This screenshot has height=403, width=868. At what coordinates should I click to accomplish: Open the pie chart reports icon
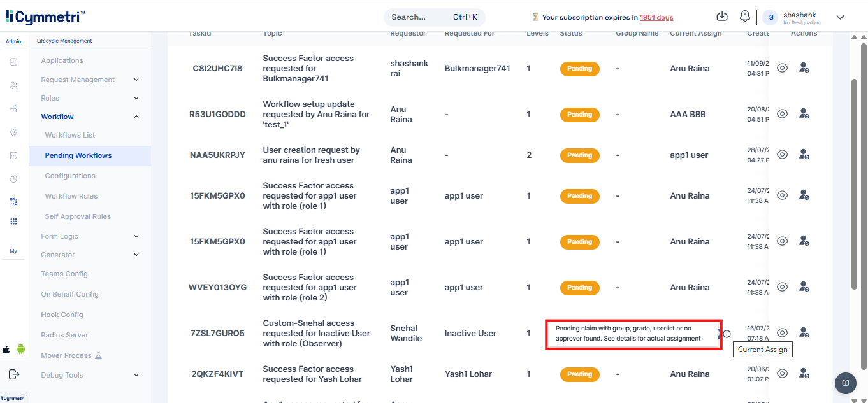(13, 180)
